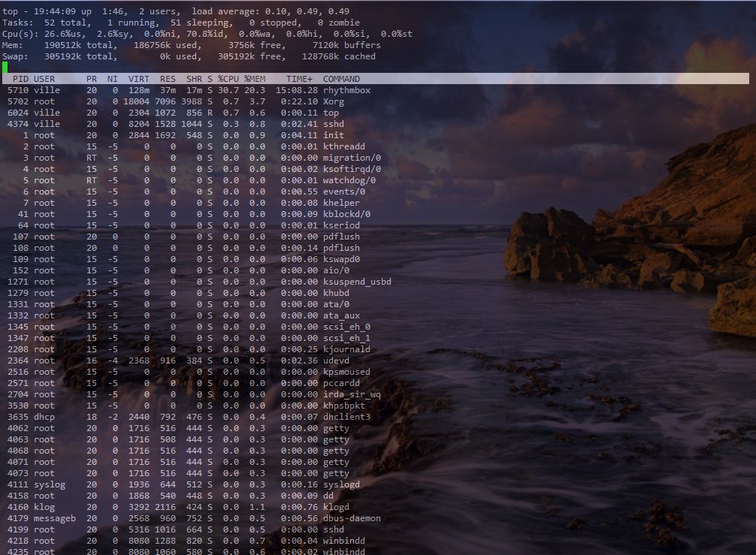The width and height of the screenshot is (756, 555).
Task: Select the %CPU column header
Action: (x=229, y=79)
